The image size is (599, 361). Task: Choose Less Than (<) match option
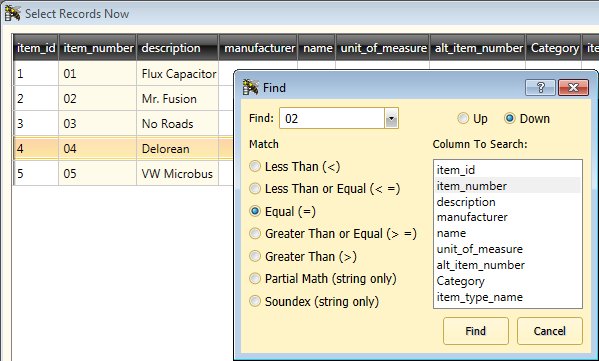tap(295, 167)
